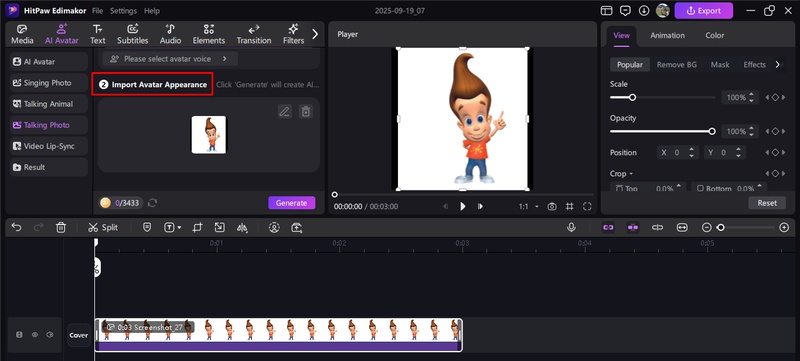
Task: Add a keyframe for Position
Action: [775, 152]
